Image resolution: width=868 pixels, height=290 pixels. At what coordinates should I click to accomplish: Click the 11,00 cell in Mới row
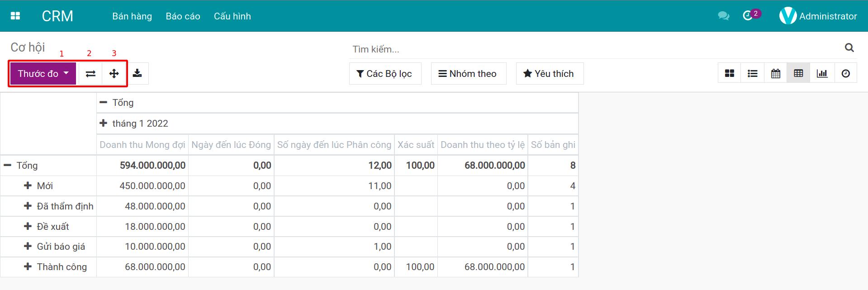pos(334,186)
